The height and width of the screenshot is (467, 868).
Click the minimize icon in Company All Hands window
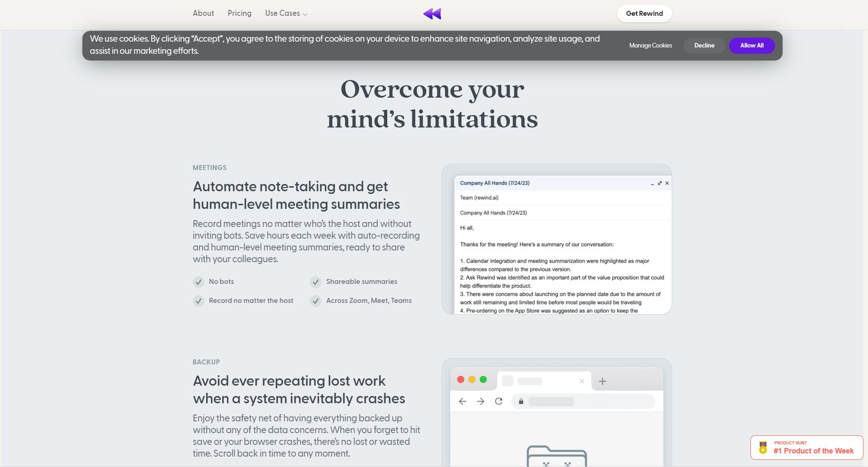[x=652, y=184]
